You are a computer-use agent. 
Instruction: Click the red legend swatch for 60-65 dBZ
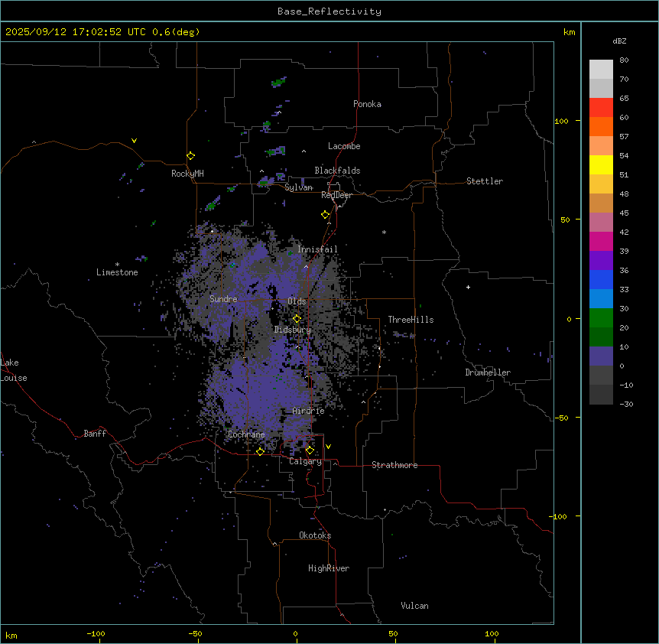point(601,108)
